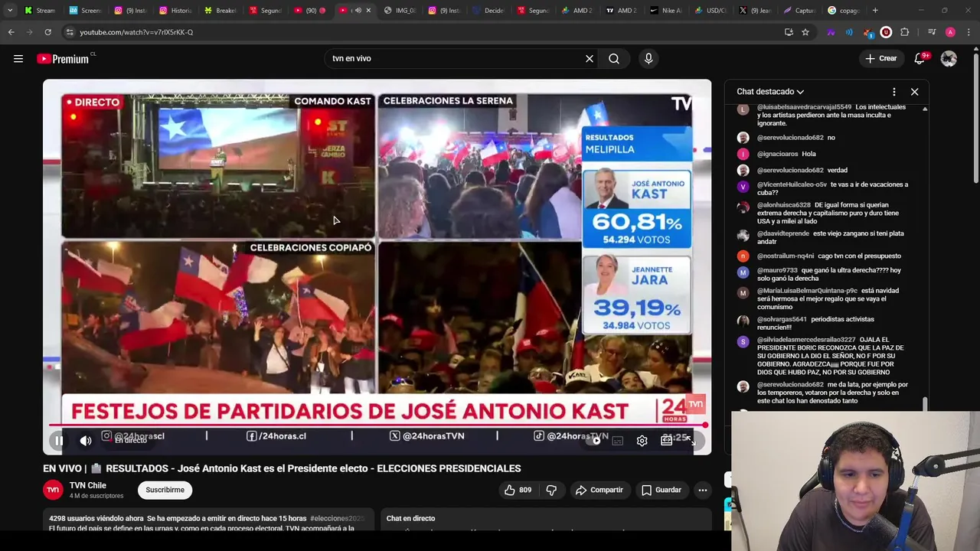Screen dimensions: 980x551
Task: Open Chrome three-dot menu
Action: (x=969, y=32)
